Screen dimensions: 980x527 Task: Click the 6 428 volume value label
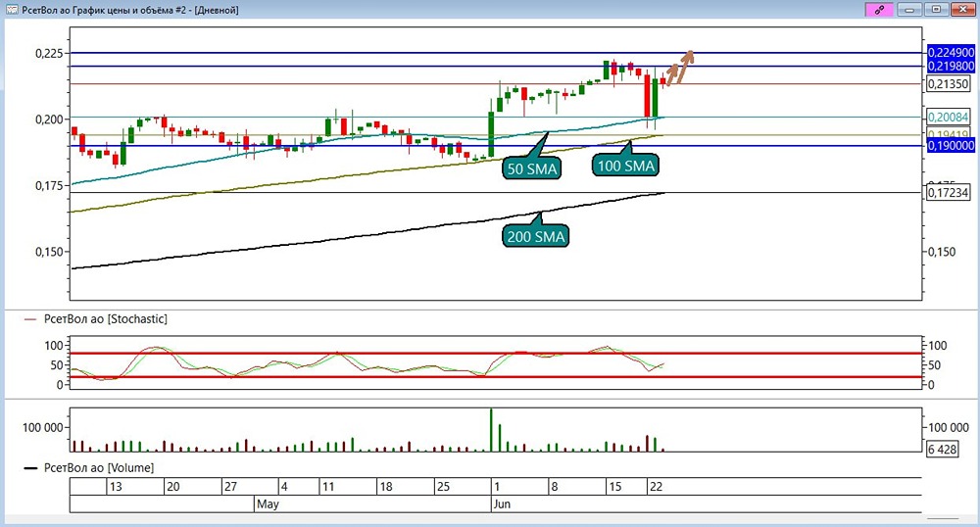pos(942,449)
